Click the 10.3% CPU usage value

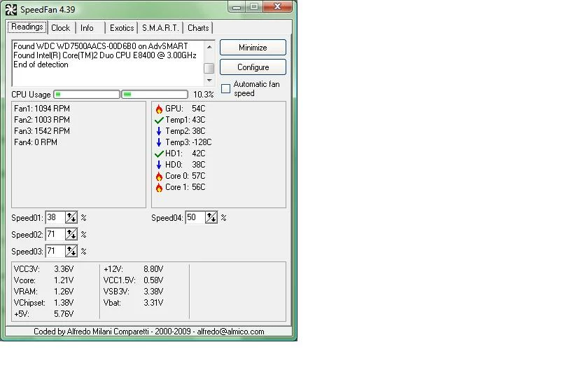click(203, 95)
